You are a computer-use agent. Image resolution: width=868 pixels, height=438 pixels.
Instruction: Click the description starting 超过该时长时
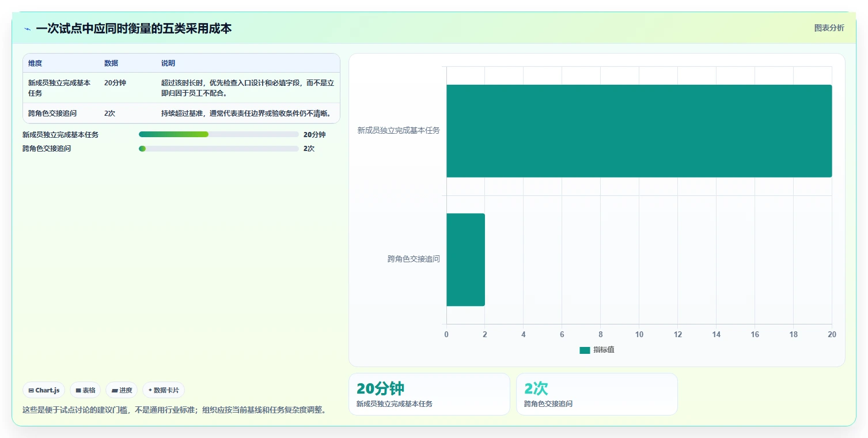pos(248,88)
